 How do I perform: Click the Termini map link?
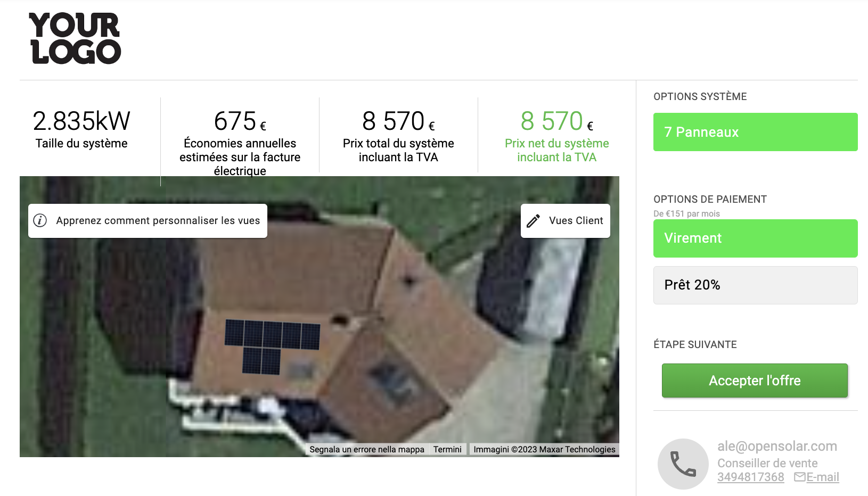click(x=447, y=449)
